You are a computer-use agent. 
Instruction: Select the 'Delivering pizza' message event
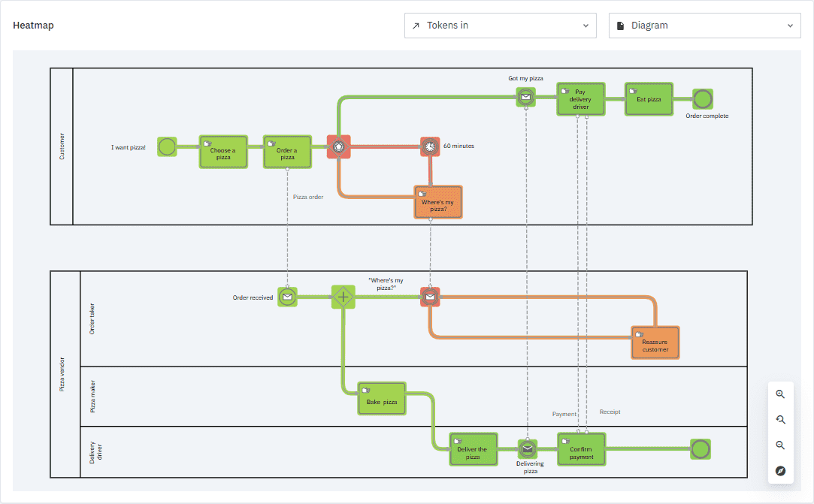(x=528, y=449)
